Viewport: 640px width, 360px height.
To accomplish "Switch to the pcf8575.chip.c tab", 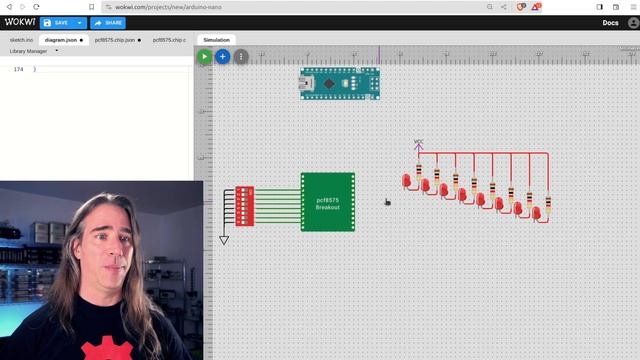I will 169,40.
